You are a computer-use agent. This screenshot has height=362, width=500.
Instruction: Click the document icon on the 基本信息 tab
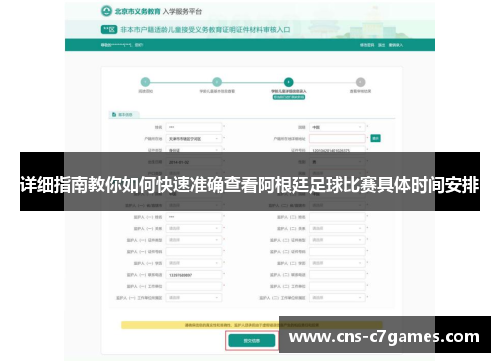(114, 114)
